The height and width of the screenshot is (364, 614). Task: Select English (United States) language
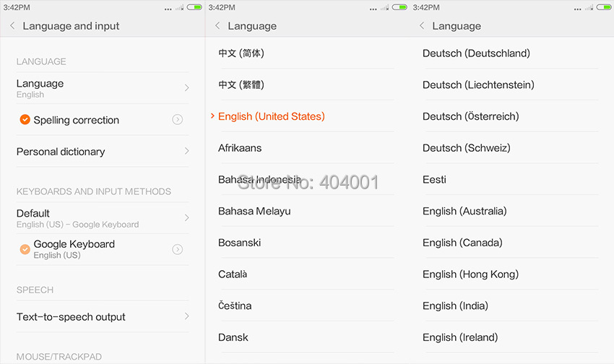point(272,116)
